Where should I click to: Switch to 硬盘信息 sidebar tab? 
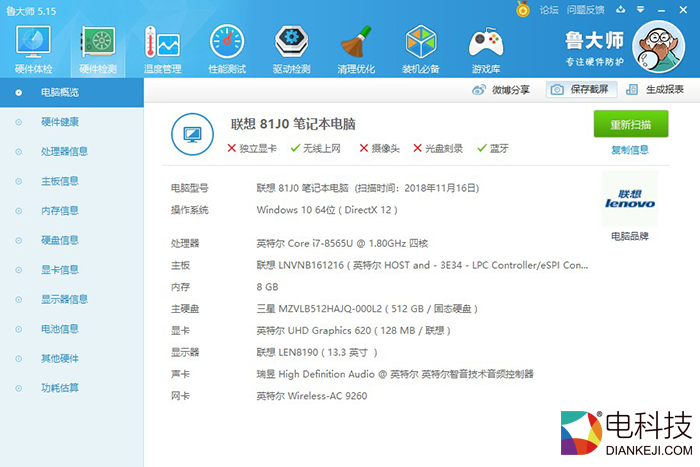pos(59,240)
